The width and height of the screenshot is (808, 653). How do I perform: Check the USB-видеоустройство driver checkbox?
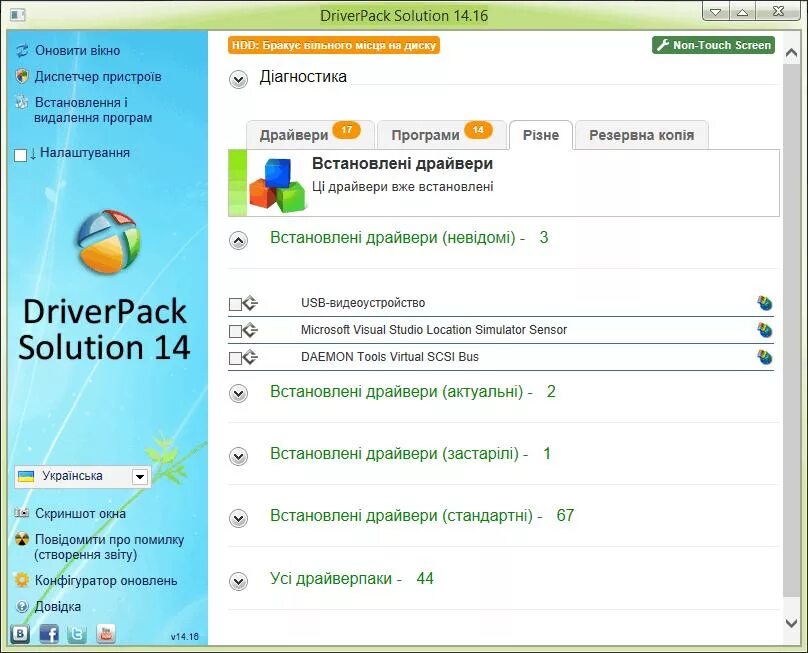click(235, 304)
